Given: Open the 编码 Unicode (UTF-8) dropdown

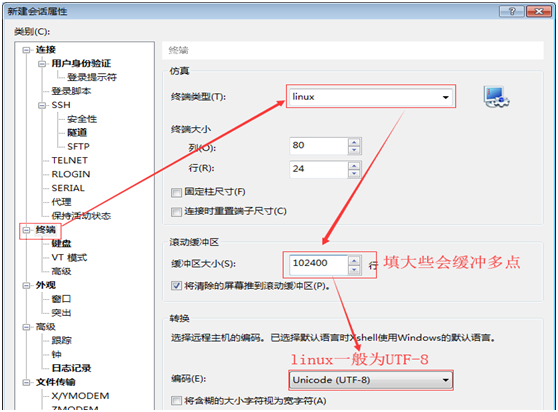Looking at the screenshot, I should click(370, 380).
